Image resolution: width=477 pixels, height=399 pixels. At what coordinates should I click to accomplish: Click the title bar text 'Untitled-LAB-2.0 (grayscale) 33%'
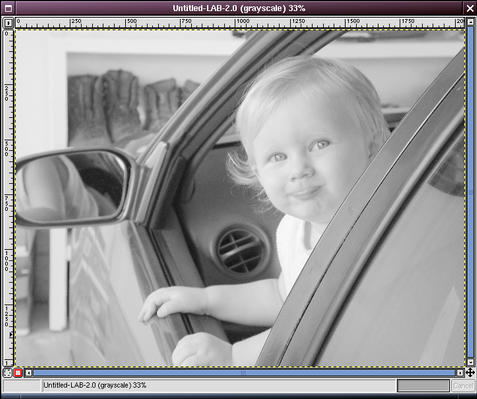click(239, 8)
